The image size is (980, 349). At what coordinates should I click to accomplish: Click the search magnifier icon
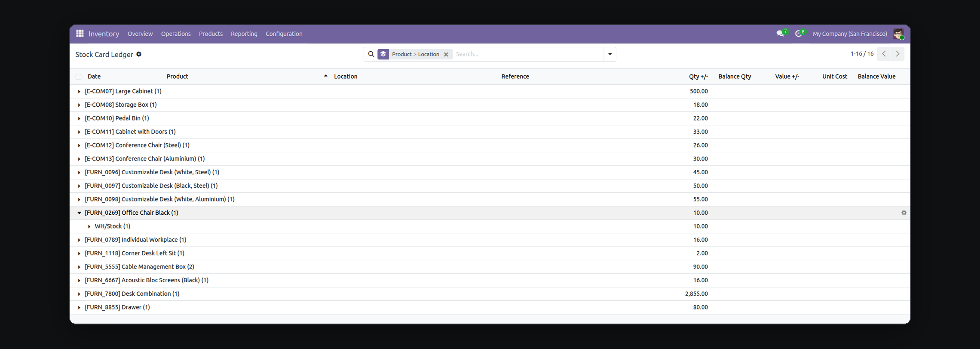371,54
